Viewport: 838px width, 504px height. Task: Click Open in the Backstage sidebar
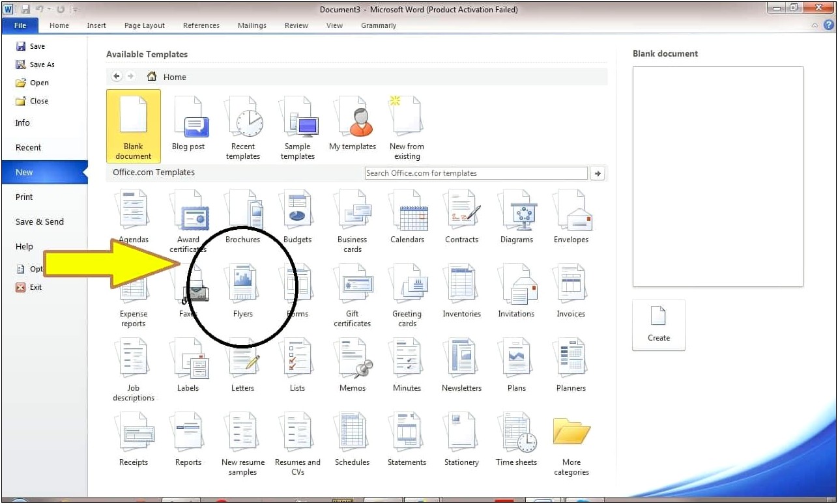tap(33, 83)
